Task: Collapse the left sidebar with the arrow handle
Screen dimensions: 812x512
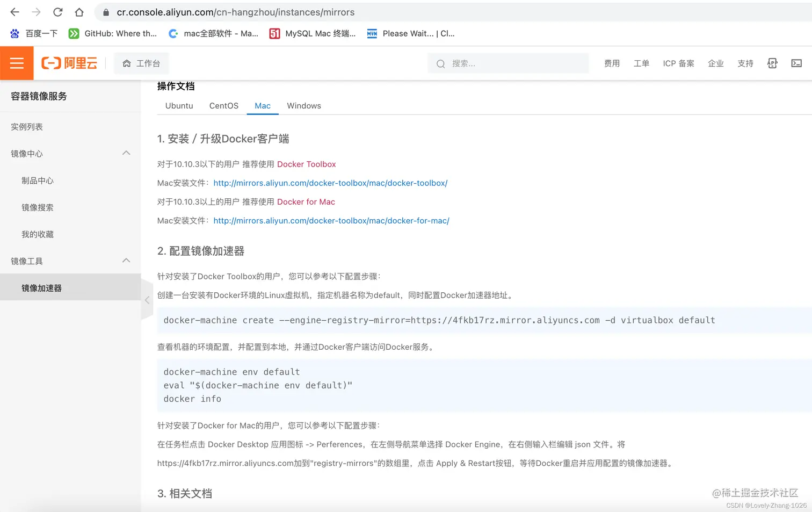Action: (x=147, y=300)
